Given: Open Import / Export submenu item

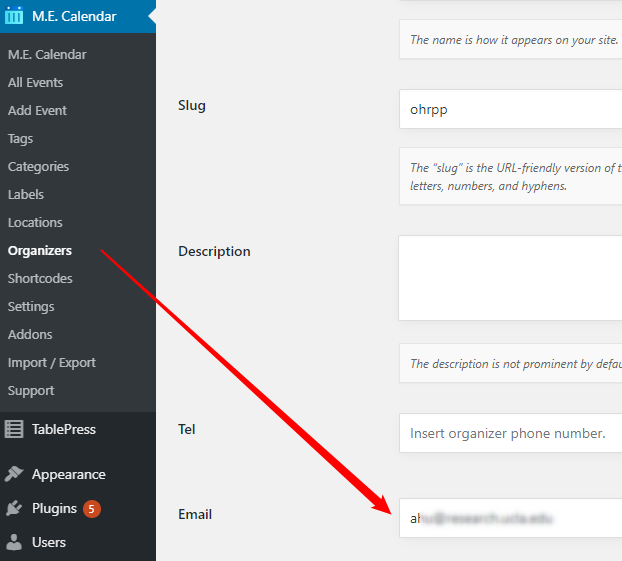Looking at the screenshot, I should click(x=52, y=362).
